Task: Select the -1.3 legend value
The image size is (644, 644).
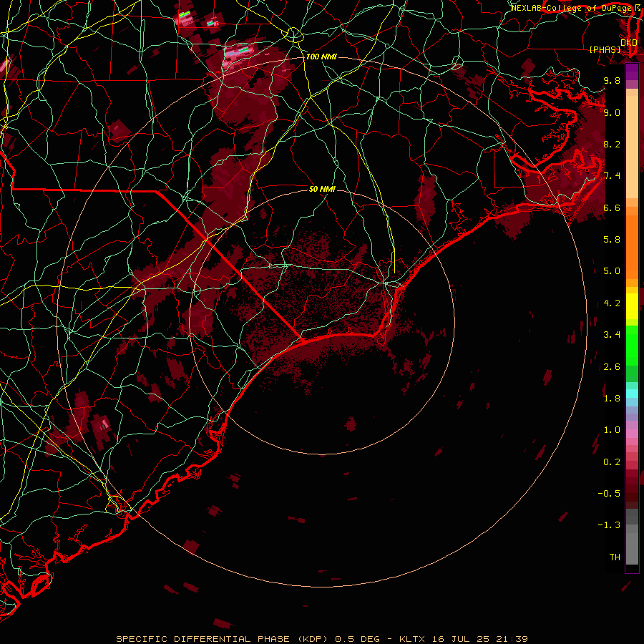Action: (609, 525)
